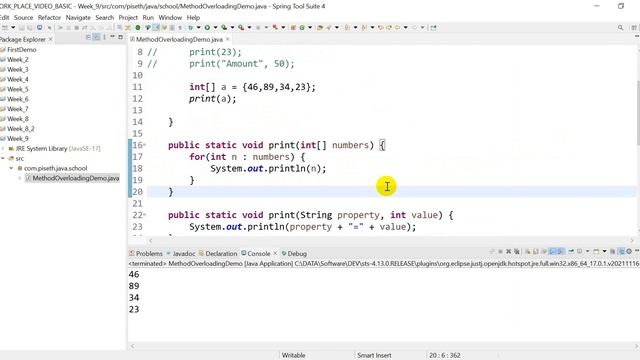Open Package Explorer view menu
Viewport: 640px width, 360px height.
coord(104,37)
